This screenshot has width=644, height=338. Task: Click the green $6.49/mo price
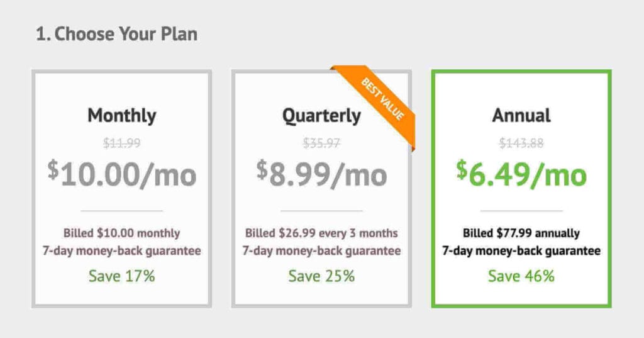point(521,174)
